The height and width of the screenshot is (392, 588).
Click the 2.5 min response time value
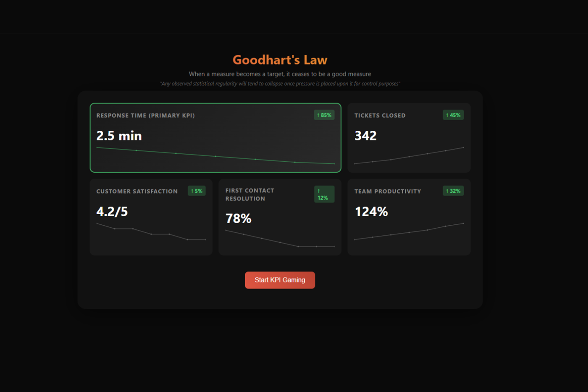119,136
